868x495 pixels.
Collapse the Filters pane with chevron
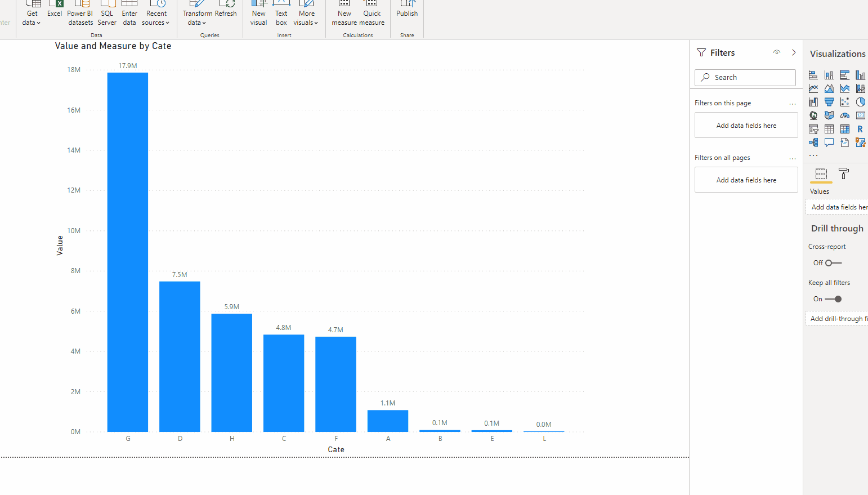point(794,52)
